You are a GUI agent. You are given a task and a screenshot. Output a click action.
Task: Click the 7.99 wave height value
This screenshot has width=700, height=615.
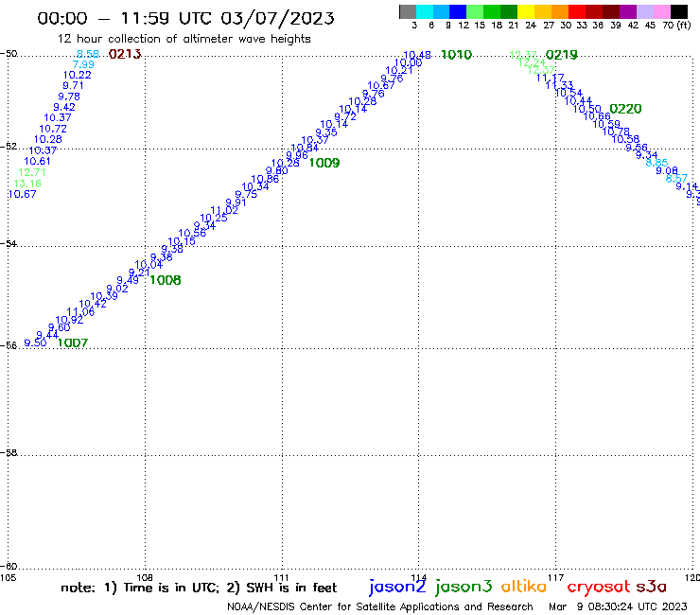(83, 64)
